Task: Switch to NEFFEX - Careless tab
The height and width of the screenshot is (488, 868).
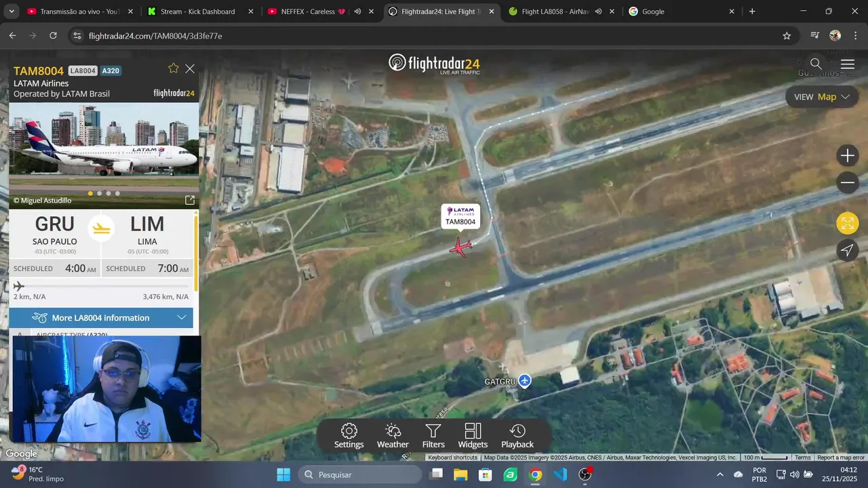Action: tap(320, 12)
